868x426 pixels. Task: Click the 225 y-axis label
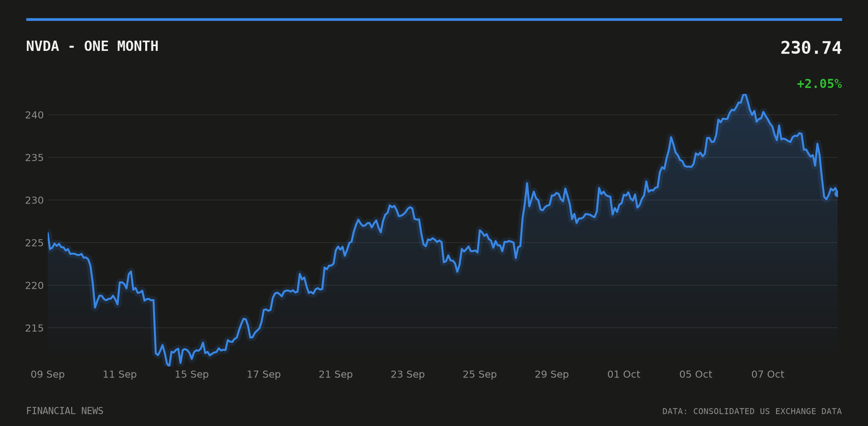[34, 243]
